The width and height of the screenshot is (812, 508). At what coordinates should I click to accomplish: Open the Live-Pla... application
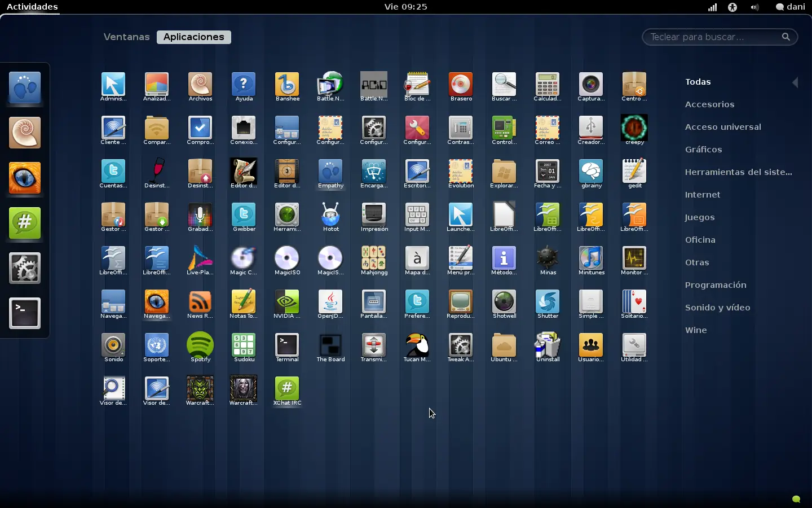pyautogui.click(x=200, y=261)
